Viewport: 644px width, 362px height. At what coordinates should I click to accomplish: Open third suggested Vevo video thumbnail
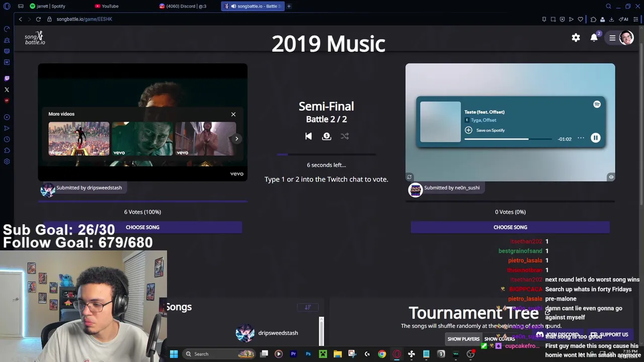[x=205, y=139]
